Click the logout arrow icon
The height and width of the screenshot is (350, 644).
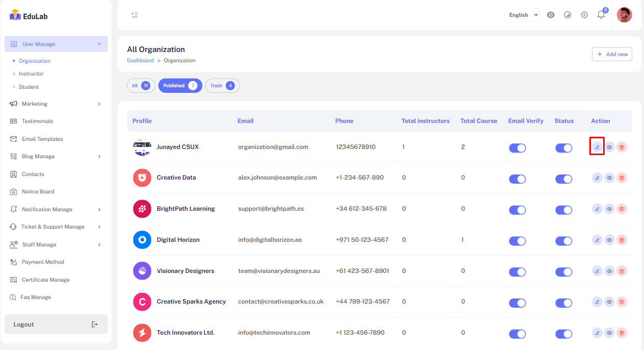pyautogui.click(x=94, y=324)
